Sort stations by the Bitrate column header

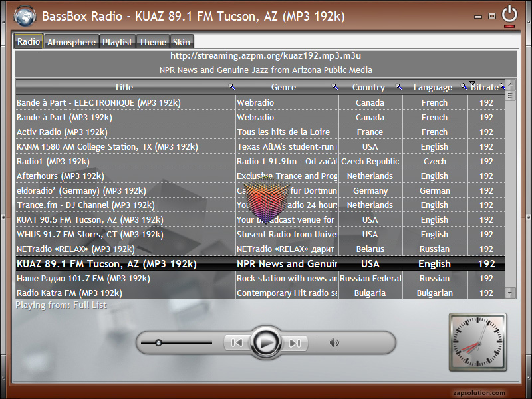pos(485,87)
